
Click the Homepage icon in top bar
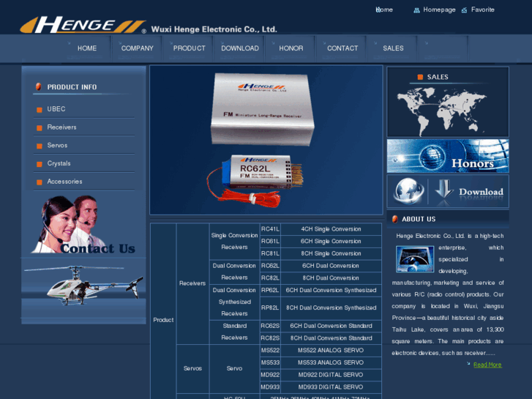click(x=416, y=10)
